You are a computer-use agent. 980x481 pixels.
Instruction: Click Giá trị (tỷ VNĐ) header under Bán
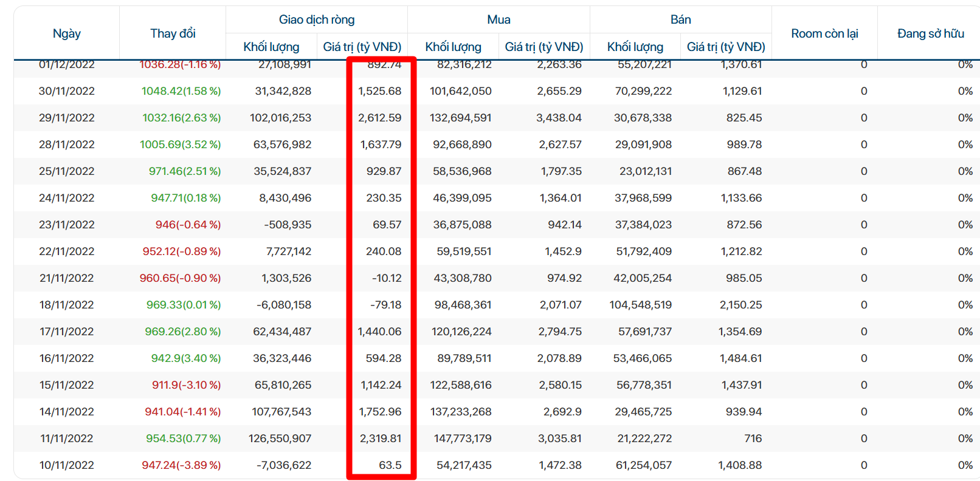point(726,47)
